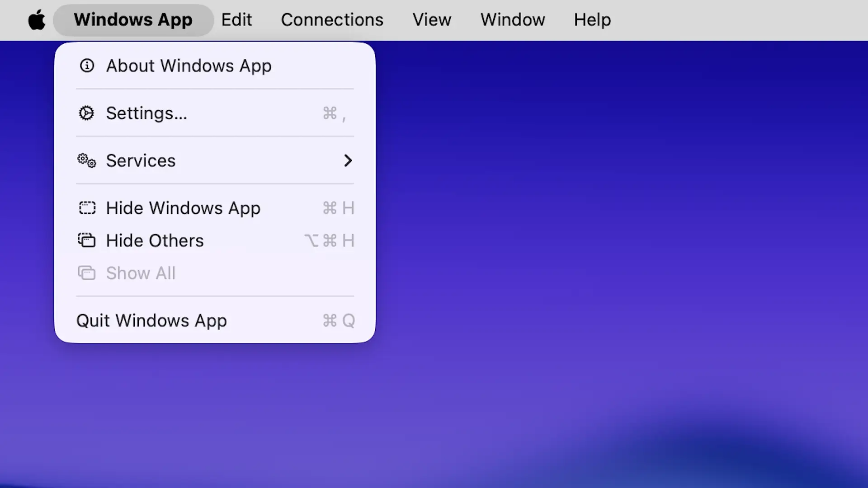Open the Connections menu
The image size is (868, 488).
pyautogui.click(x=332, y=20)
